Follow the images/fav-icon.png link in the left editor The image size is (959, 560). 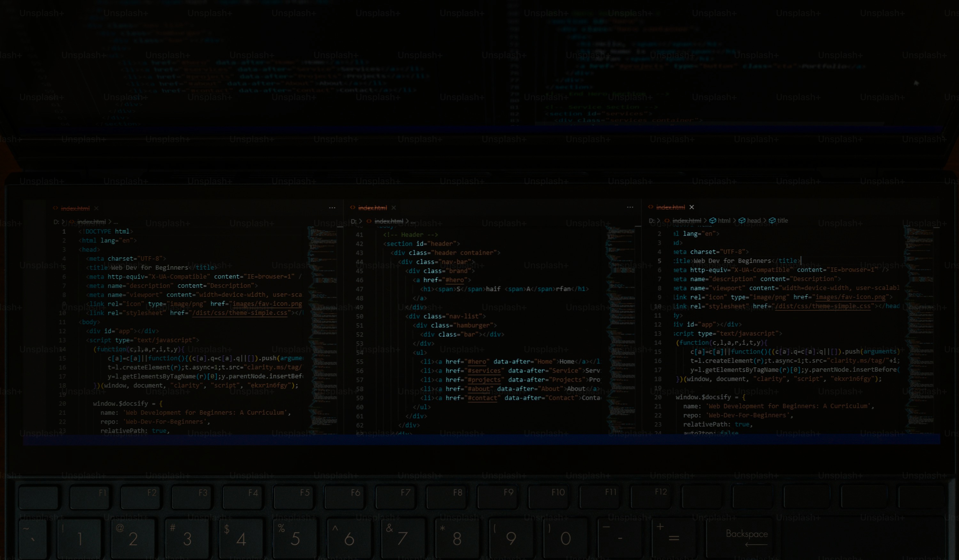[x=267, y=304]
